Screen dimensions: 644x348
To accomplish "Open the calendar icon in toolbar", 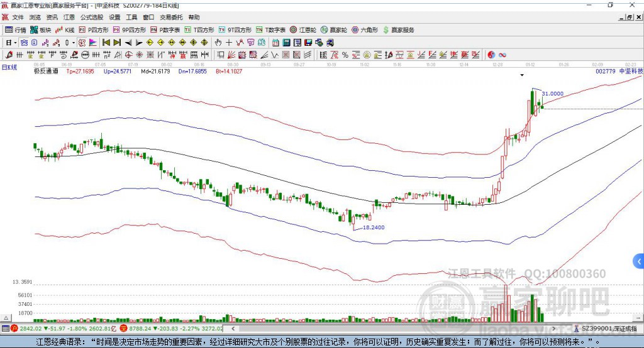I will (x=275, y=43).
